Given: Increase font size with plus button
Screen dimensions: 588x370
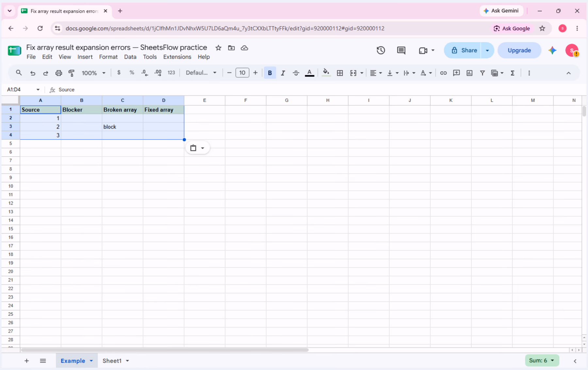Looking at the screenshot, I should pyautogui.click(x=255, y=73).
